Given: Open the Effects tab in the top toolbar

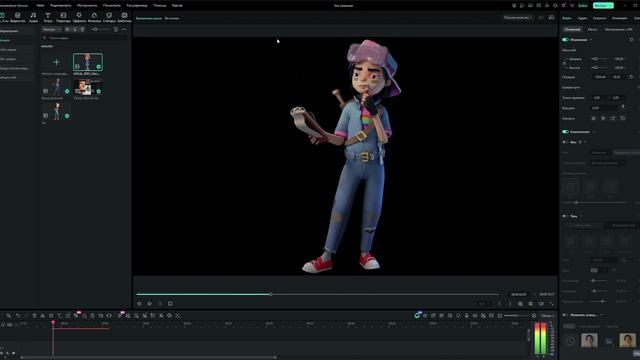Looking at the screenshot, I should [79, 17].
